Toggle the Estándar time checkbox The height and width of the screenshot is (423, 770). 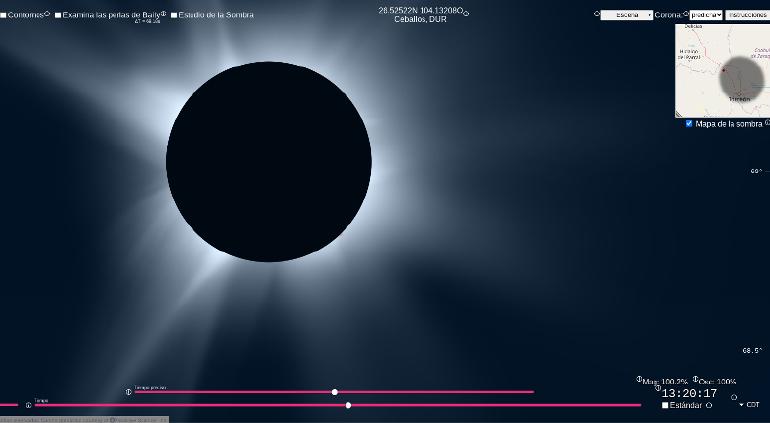(665, 405)
